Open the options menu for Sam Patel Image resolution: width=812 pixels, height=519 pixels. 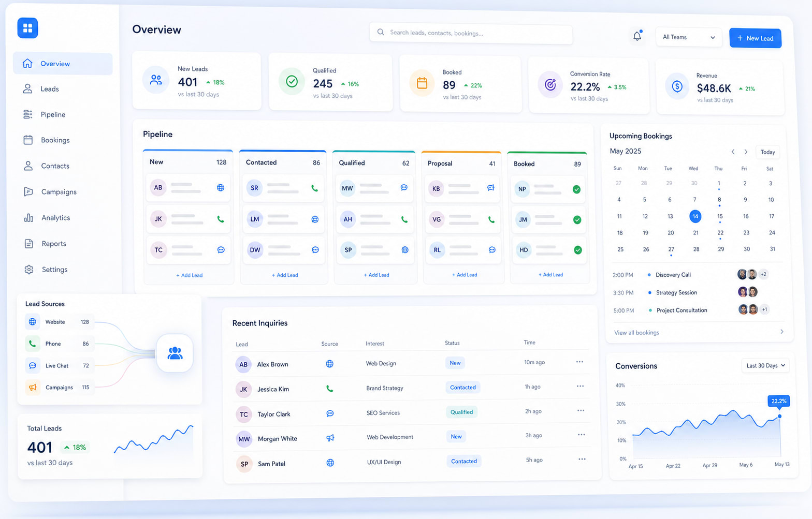coord(582,459)
